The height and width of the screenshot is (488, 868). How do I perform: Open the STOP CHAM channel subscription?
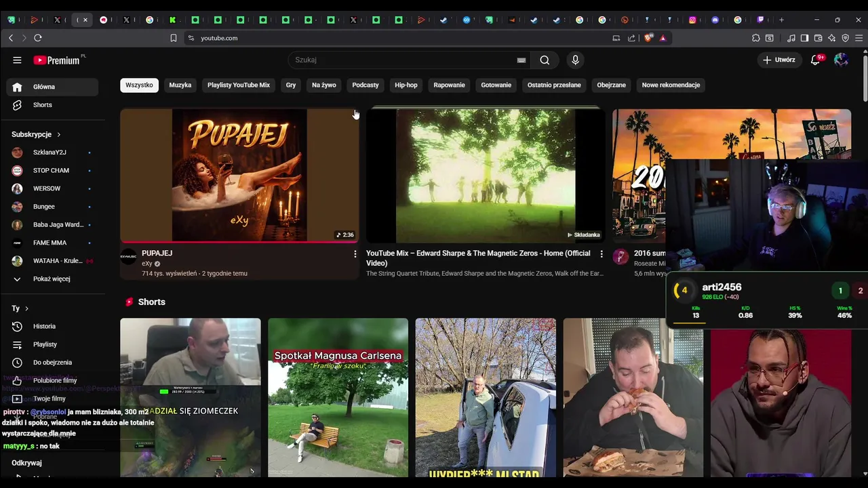(x=53, y=170)
